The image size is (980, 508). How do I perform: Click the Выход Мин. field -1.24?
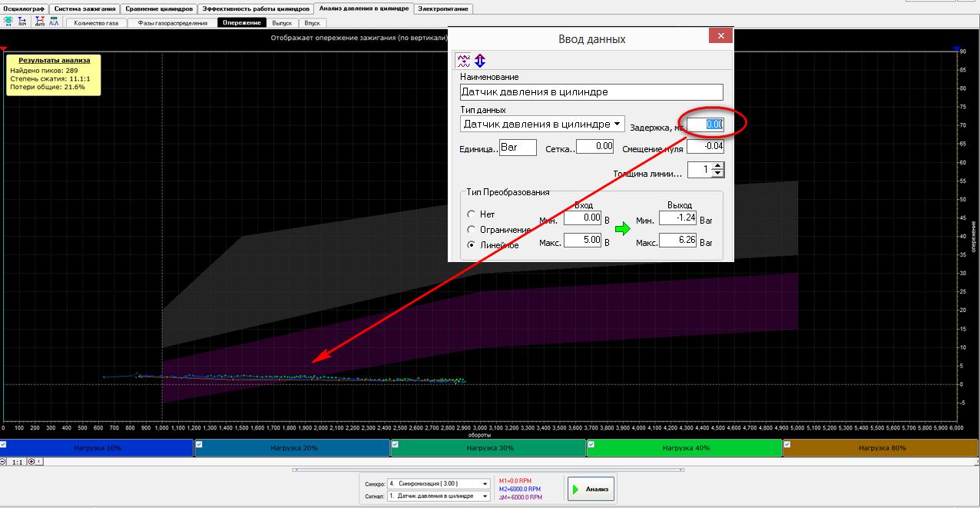677,218
